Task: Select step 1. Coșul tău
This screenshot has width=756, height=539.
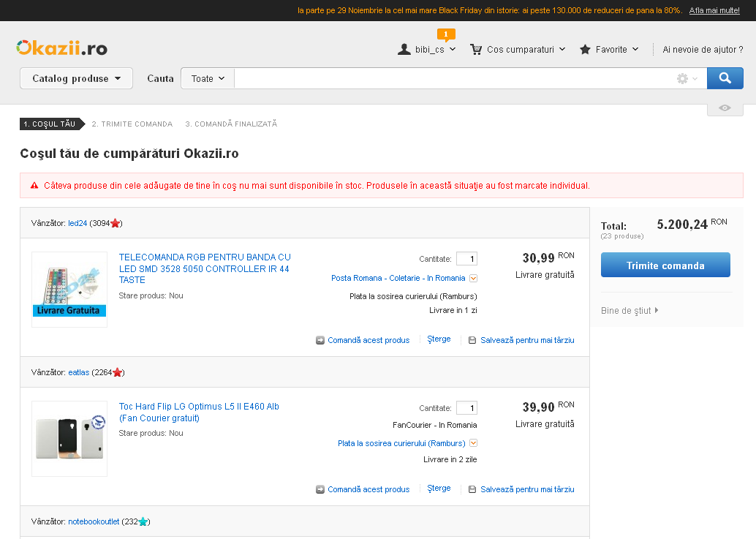Action: pyautogui.click(x=52, y=124)
